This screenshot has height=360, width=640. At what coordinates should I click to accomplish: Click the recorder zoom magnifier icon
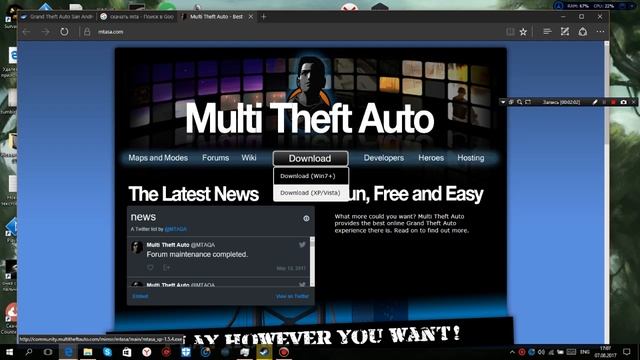coord(520,102)
